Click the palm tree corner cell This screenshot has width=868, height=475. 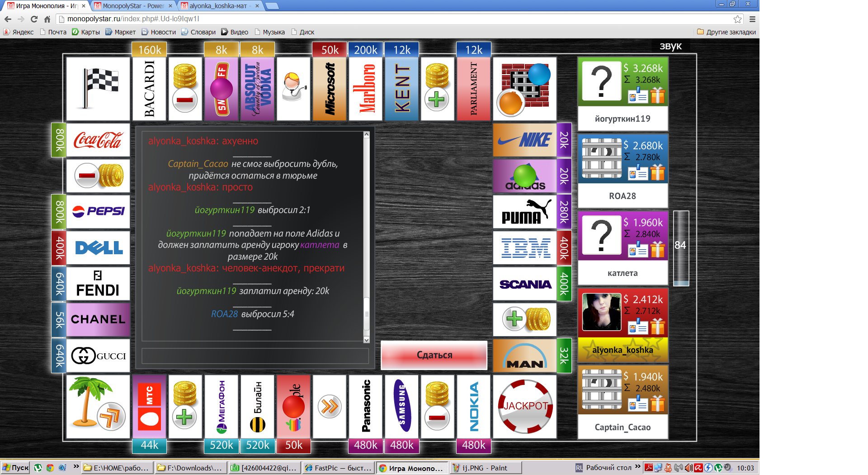tap(98, 406)
